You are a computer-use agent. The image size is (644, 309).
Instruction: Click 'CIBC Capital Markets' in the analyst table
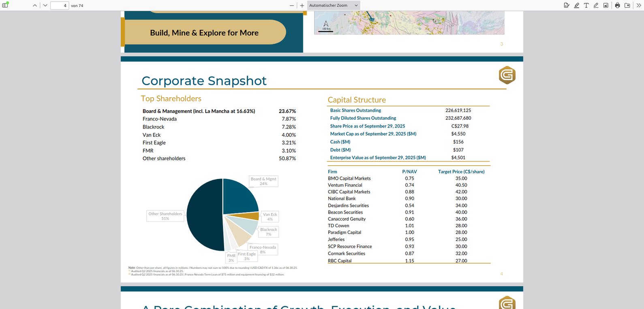point(349,192)
